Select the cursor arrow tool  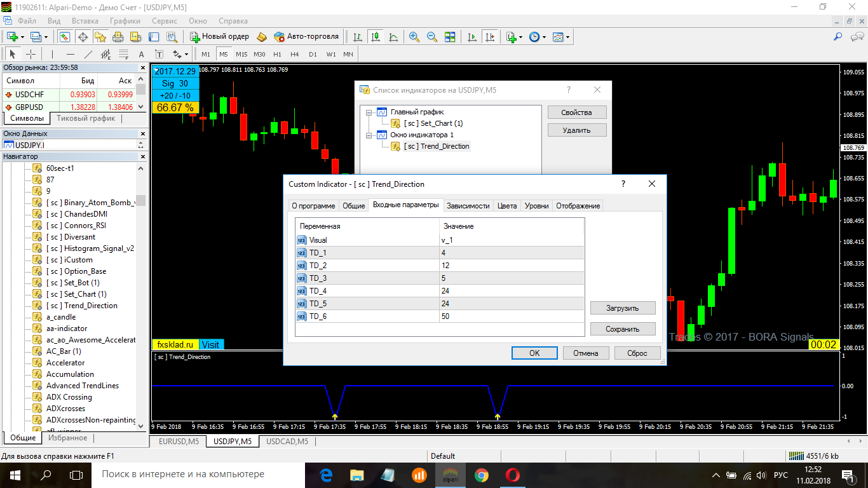click(x=13, y=54)
